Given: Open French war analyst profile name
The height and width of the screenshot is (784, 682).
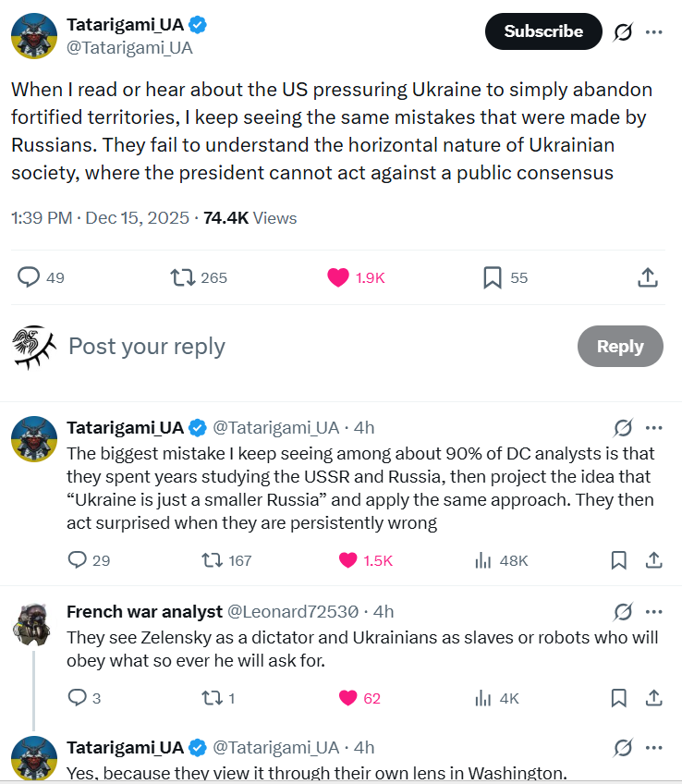Looking at the screenshot, I should tap(144, 611).
